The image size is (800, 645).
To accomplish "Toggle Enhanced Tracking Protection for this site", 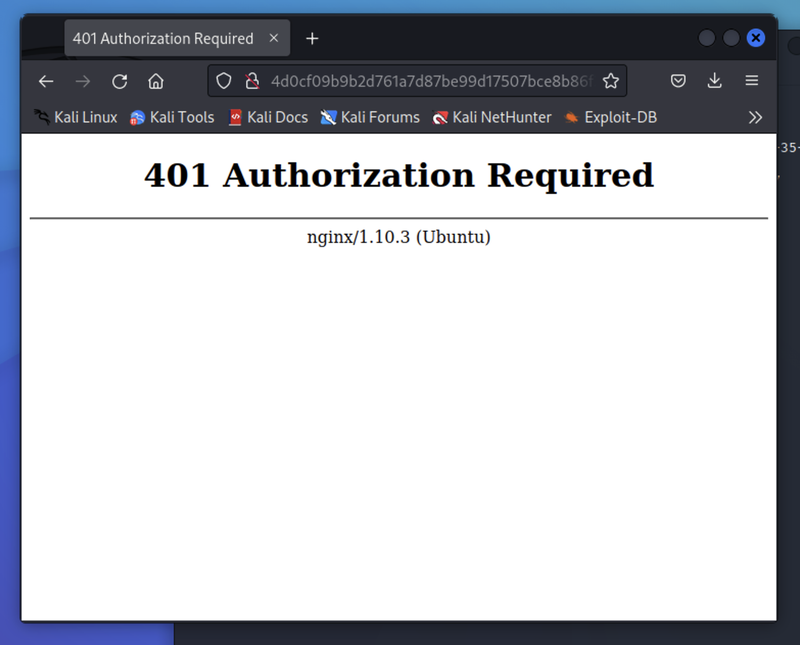I will [224, 80].
